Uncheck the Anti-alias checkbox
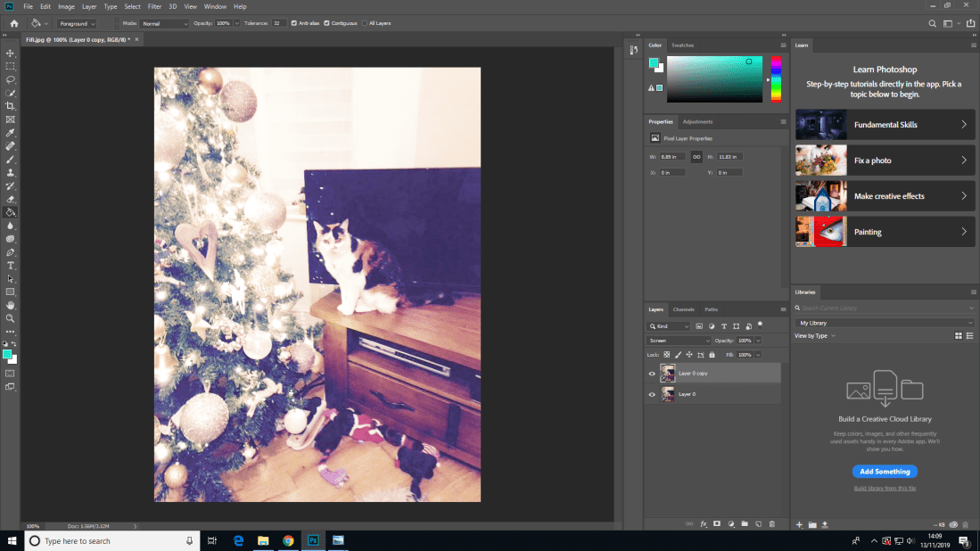The image size is (980, 551). 294,23
